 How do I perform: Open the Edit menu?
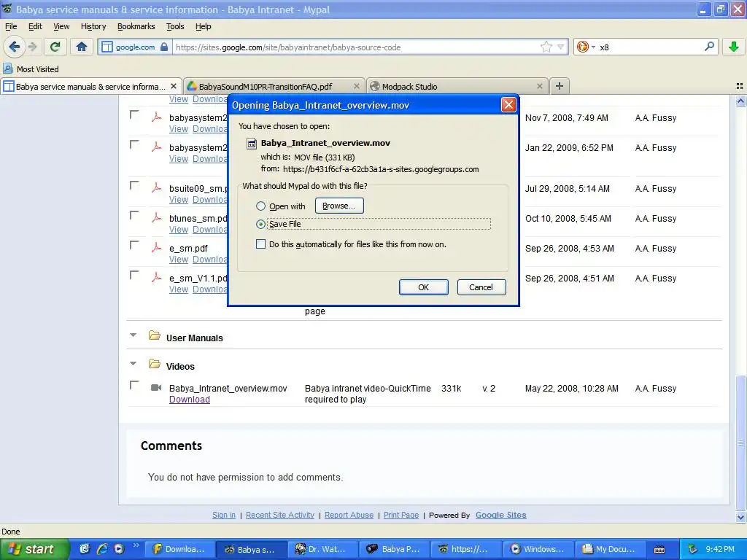pos(35,26)
